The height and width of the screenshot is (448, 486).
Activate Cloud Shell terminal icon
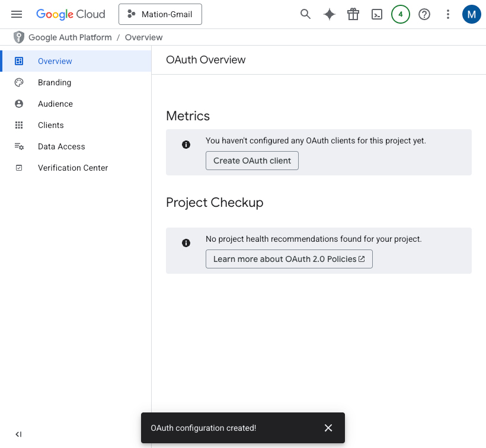pos(376,14)
